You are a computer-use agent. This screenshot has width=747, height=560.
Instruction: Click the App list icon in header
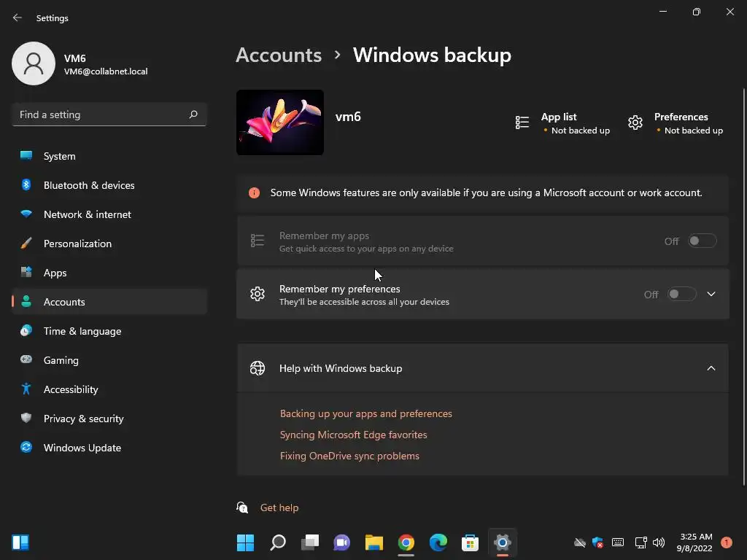522,122
